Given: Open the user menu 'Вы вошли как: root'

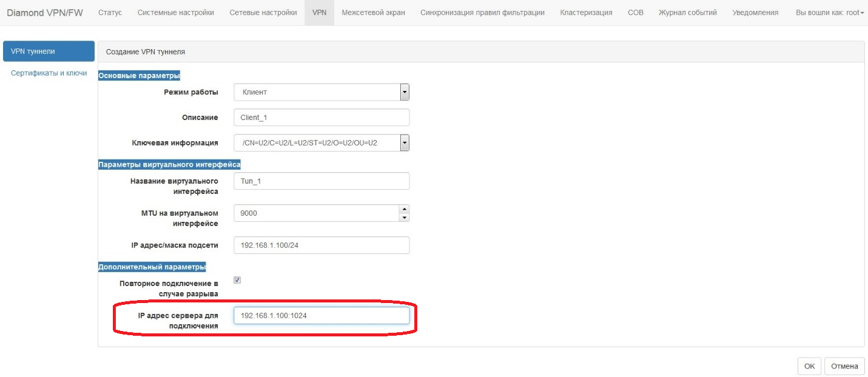Looking at the screenshot, I should coord(829,13).
